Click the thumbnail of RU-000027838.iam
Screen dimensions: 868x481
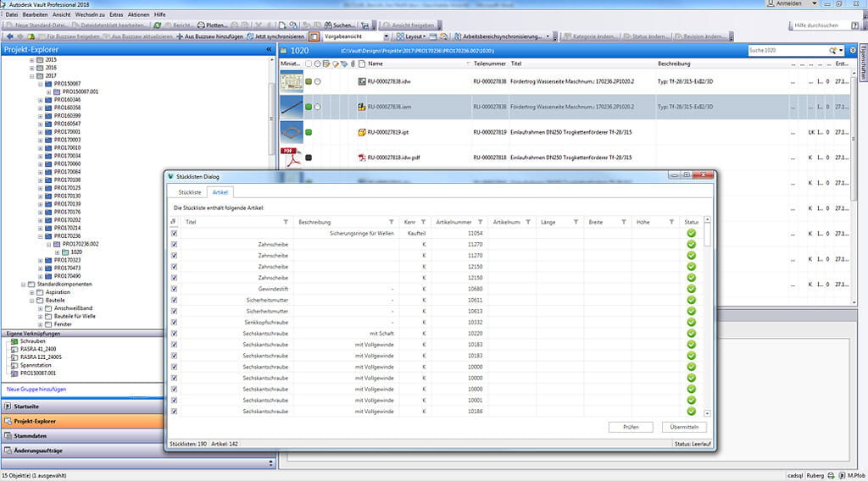point(291,107)
